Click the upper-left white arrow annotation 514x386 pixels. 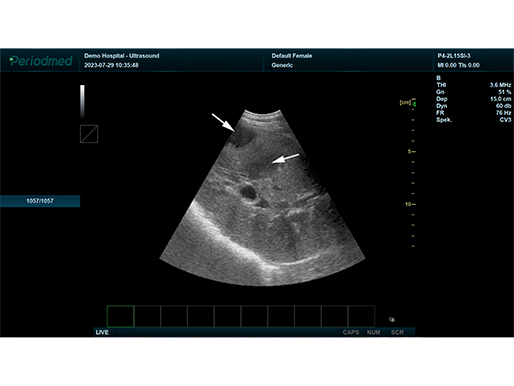pyautogui.click(x=223, y=122)
